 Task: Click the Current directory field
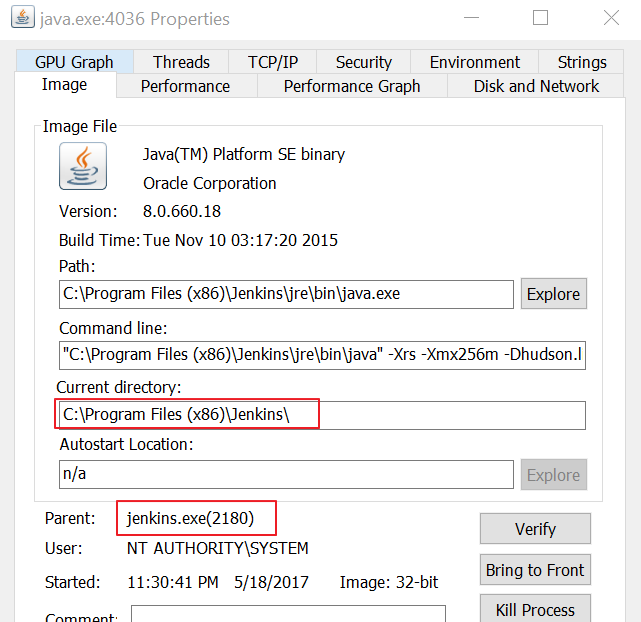(322, 415)
